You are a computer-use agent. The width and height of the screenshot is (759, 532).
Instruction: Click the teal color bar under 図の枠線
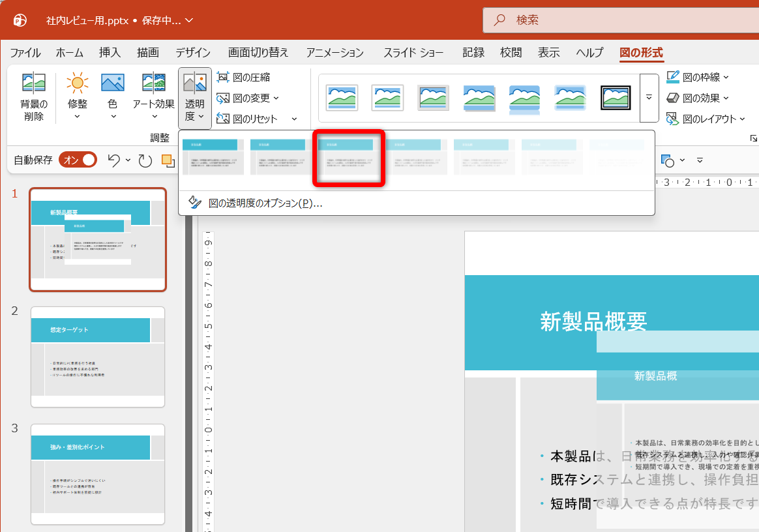[x=673, y=81]
